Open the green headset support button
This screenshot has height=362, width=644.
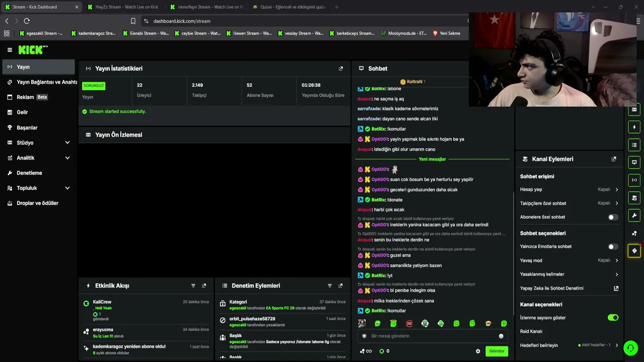coord(630,348)
